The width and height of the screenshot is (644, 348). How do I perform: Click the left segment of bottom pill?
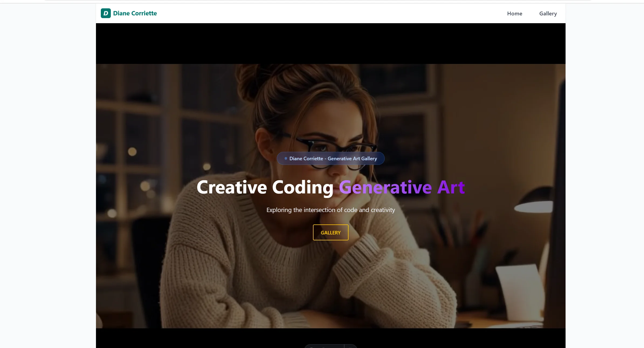[324, 346]
